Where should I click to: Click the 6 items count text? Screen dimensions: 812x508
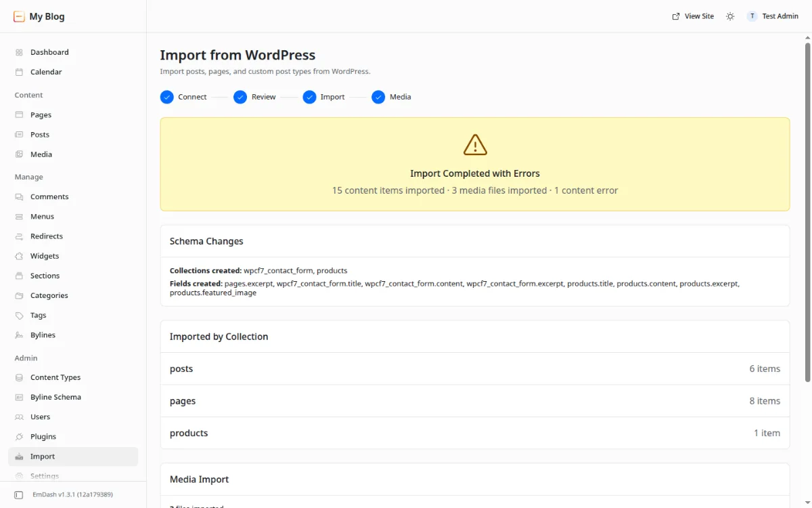click(x=765, y=369)
